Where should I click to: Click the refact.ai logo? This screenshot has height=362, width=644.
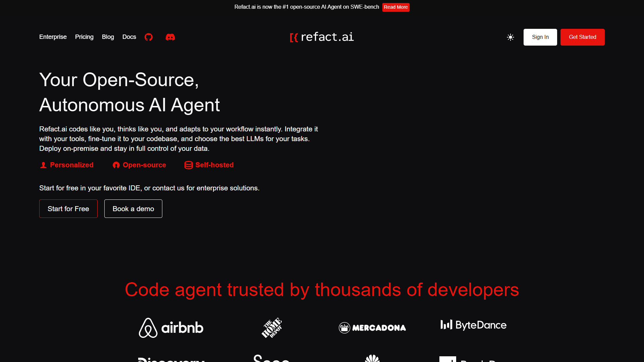(322, 37)
